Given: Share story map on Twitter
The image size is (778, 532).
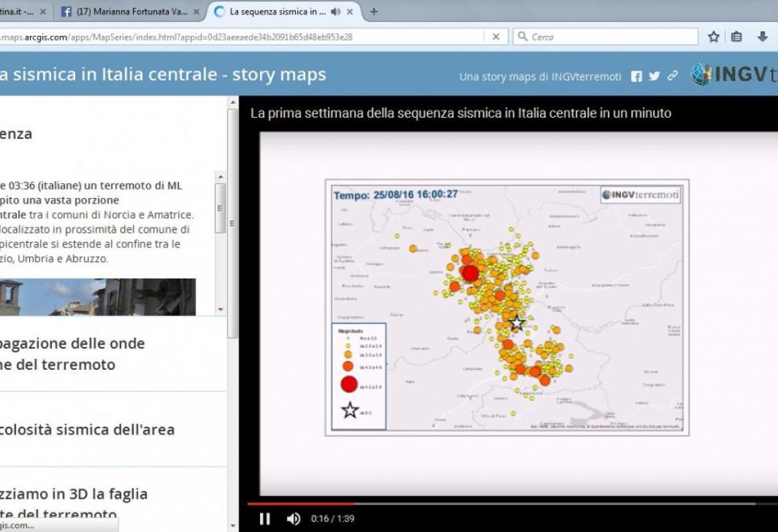Looking at the screenshot, I should [x=654, y=76].
